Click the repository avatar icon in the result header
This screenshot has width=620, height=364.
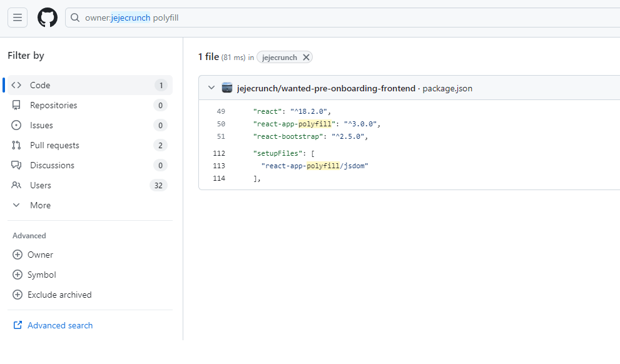tap(227, 88)
